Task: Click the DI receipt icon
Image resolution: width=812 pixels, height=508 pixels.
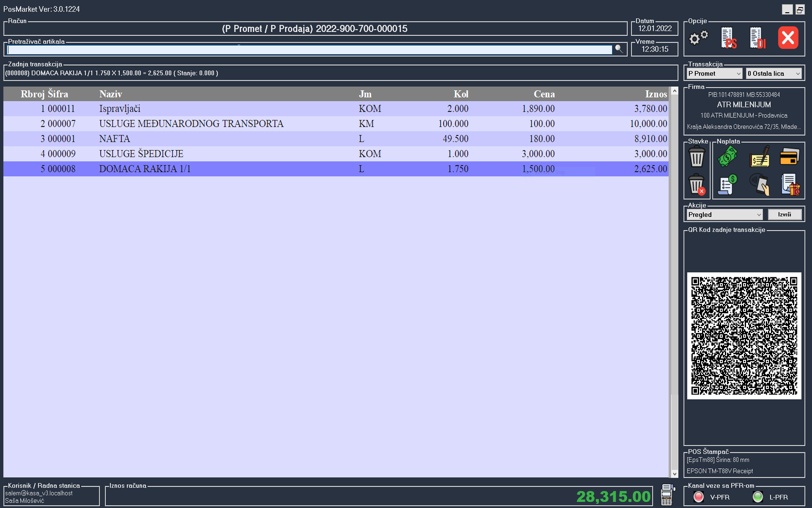Action: (757, 38)
